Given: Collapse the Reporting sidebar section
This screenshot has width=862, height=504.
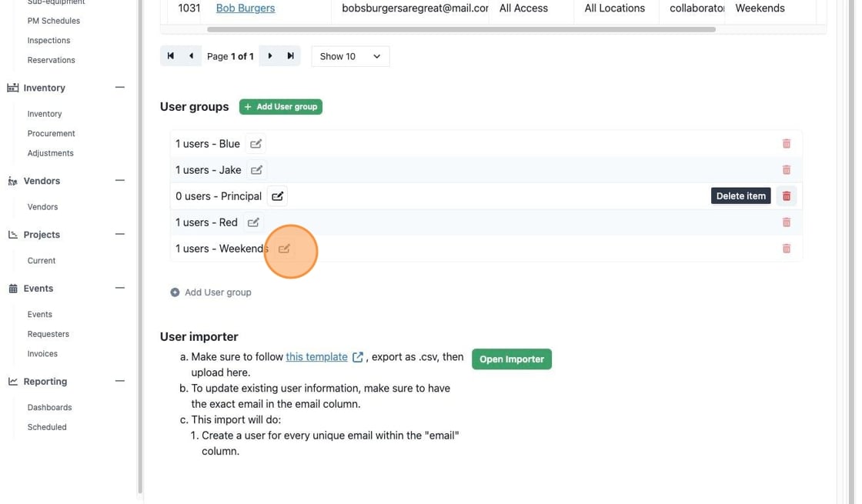Looking at the screenshot, I should (120, 381).
